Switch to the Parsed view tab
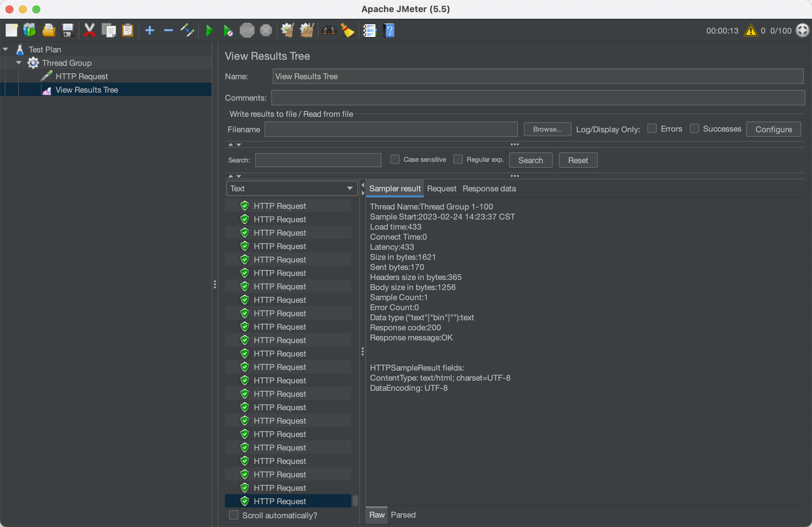Screen dimensions: 812x527 [403, 515]
